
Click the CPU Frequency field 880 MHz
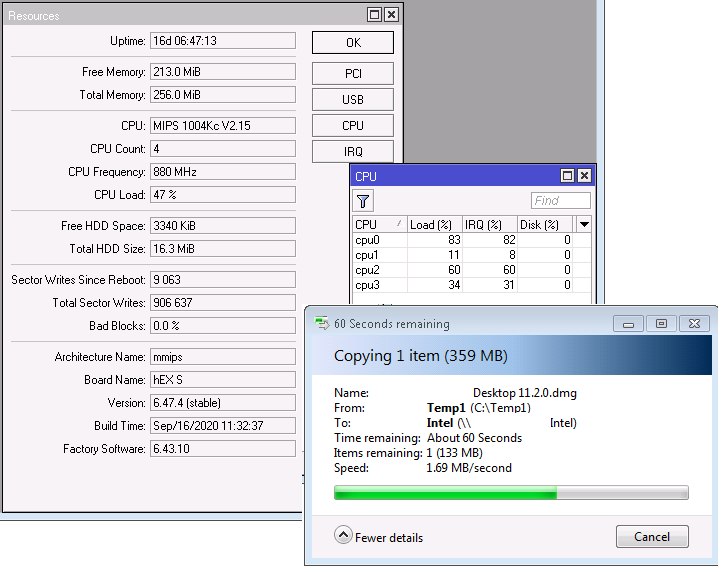click(223, 172)
